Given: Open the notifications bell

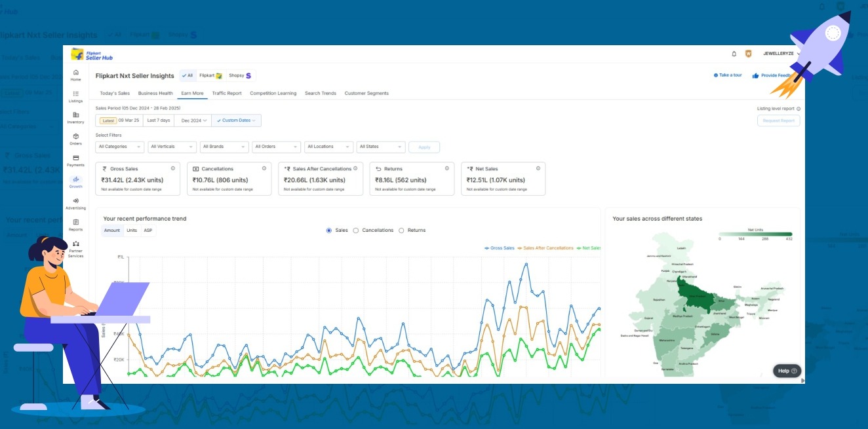Looking at the screenshot, I should (734, 54).
